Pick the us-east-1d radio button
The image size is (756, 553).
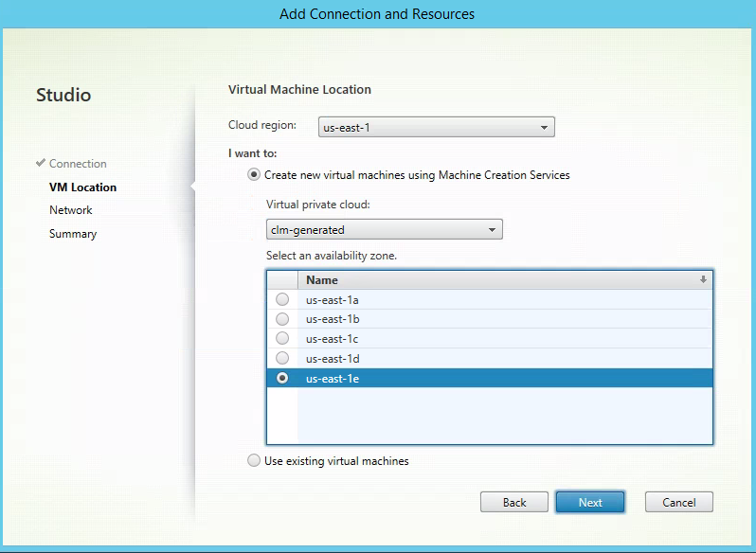tap(282, 359)
